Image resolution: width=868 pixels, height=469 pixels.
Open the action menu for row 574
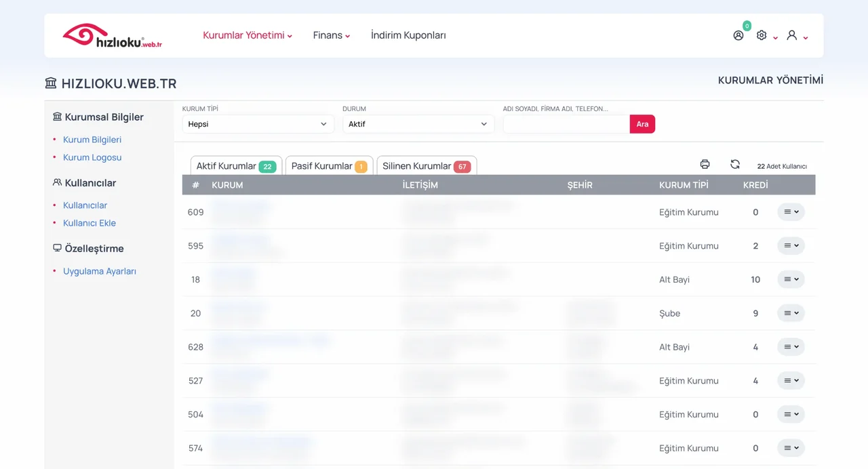[791, 448]
